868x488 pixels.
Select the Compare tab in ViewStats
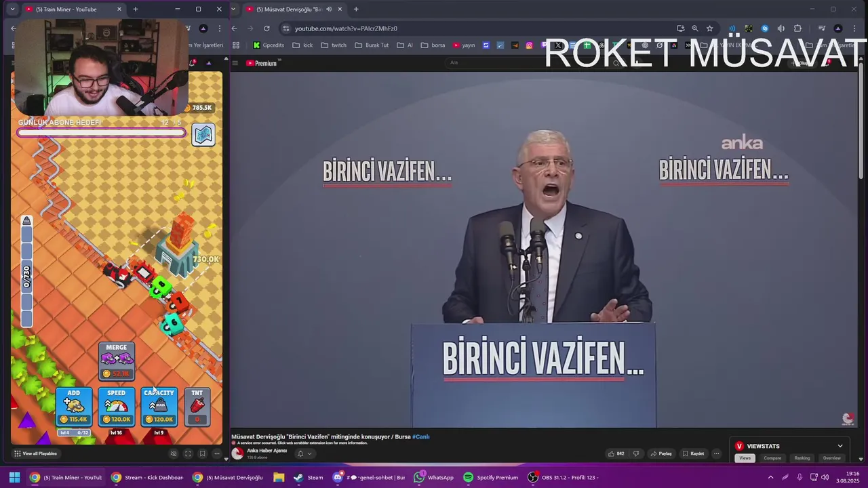point(772,458)
